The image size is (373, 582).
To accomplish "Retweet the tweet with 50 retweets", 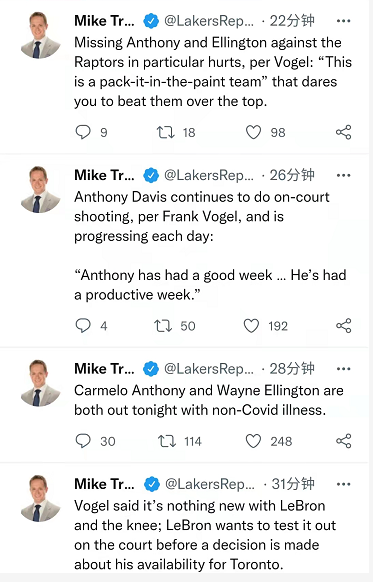I will click(x=163, y=326).
